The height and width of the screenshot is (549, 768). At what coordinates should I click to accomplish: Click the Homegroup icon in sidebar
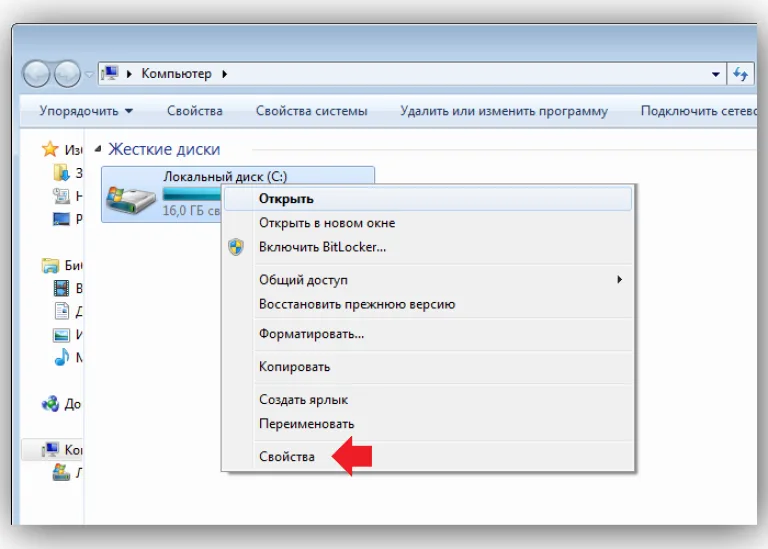[x=50, y=404]
